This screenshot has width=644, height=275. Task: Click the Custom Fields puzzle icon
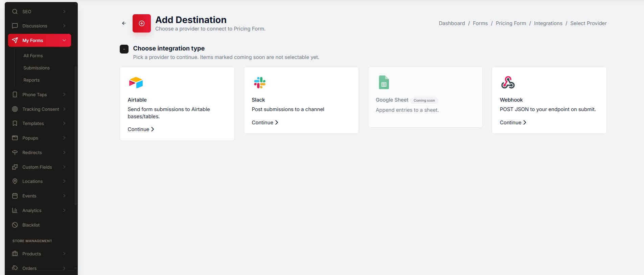(15, 167)
